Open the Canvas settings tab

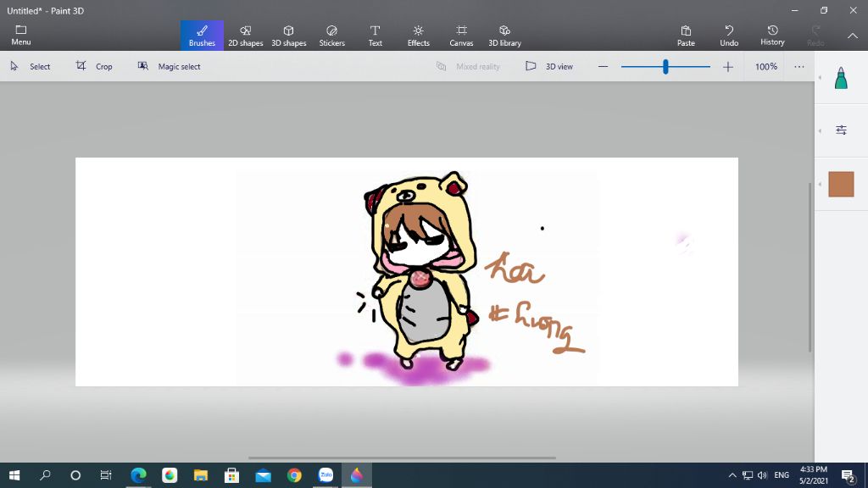[x=461, y=36]
